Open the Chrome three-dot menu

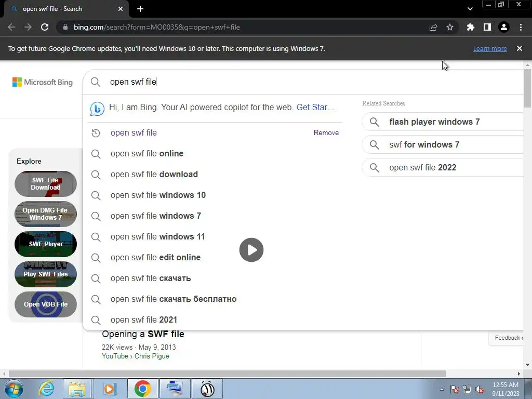(x=521, y=27)
